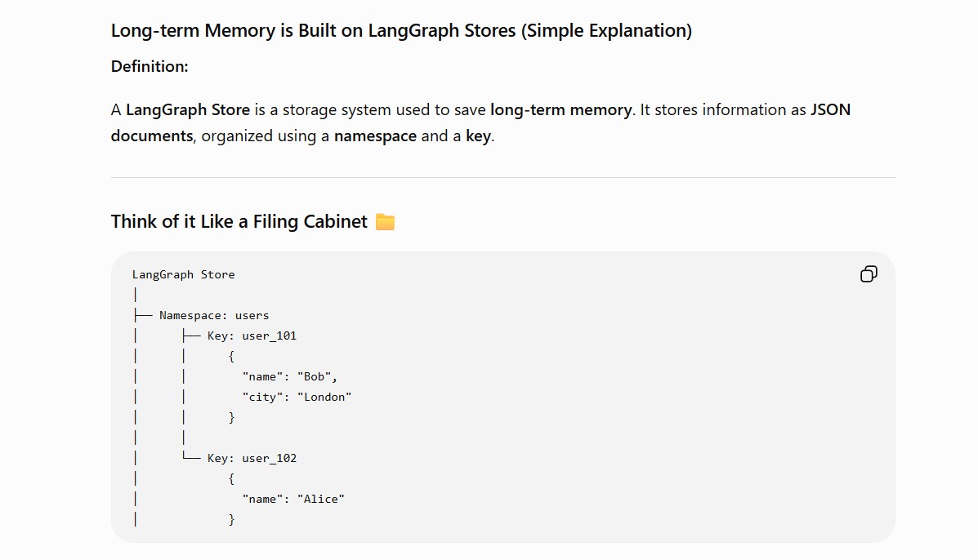Click the bold 'LangGraph Store' term in paragraph
Screen dimensions: 978x560
point(188,109)
